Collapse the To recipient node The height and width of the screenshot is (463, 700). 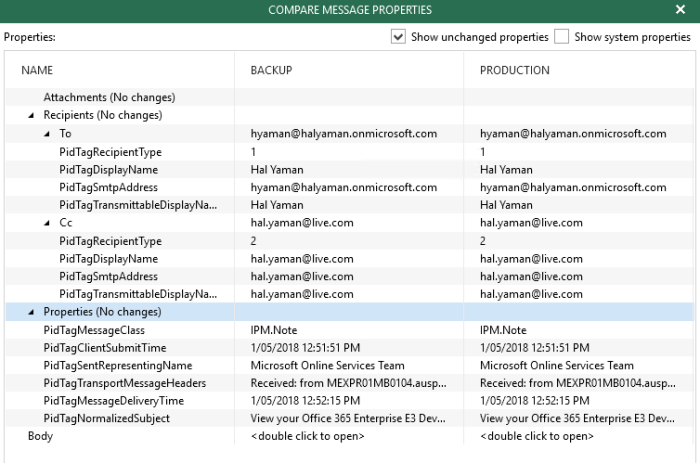47,133
